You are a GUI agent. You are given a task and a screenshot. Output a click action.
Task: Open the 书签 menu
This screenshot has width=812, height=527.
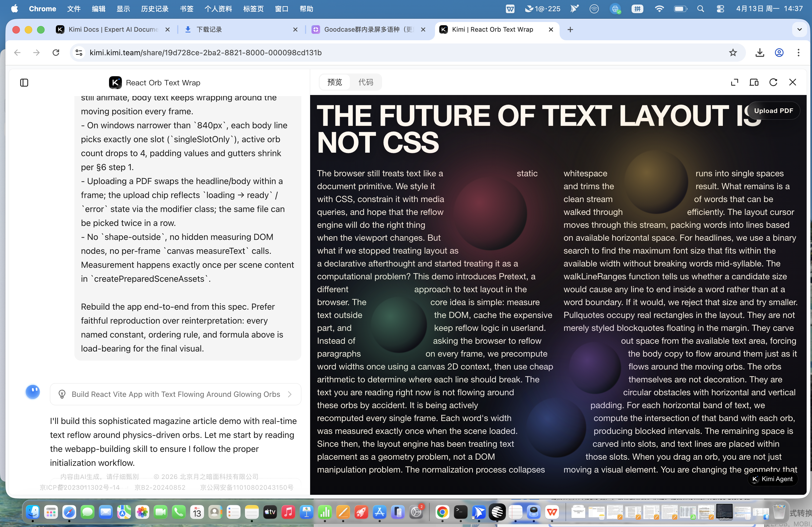(186, 9)
